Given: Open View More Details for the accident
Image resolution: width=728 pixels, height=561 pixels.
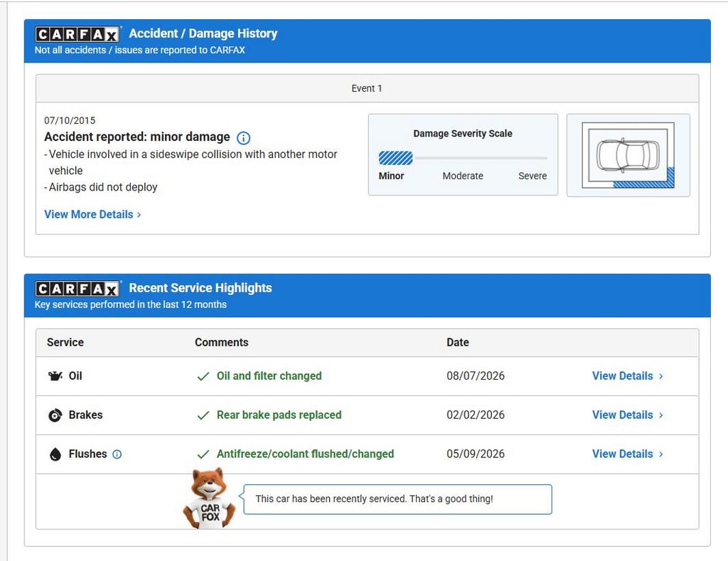Looking at the screenshot, I should [92, 214].
